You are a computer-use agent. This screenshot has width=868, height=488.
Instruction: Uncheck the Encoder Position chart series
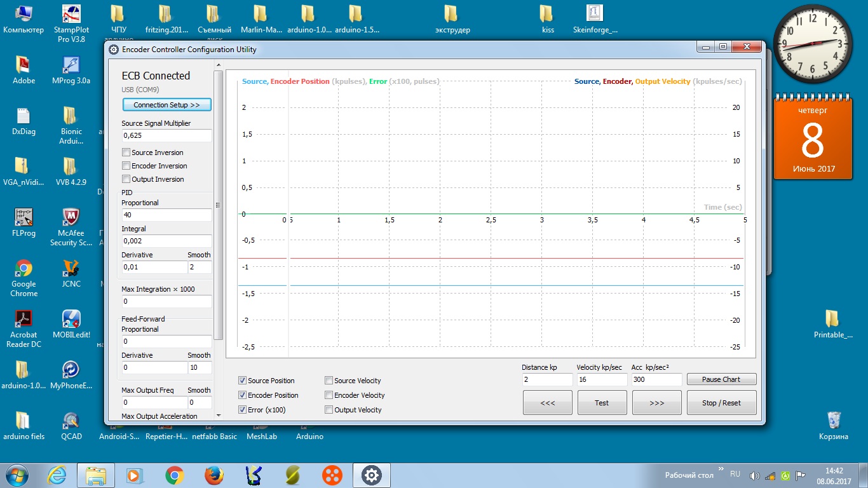point(242,395)
